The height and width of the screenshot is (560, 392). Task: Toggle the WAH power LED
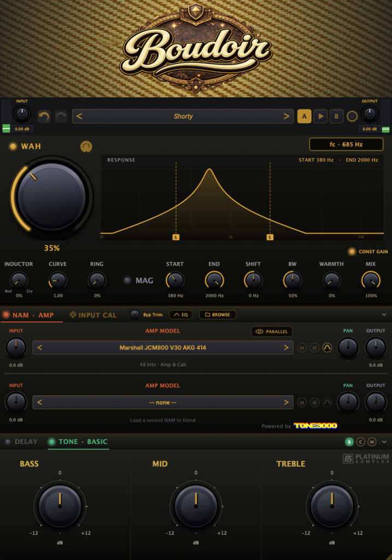point(13,146)
